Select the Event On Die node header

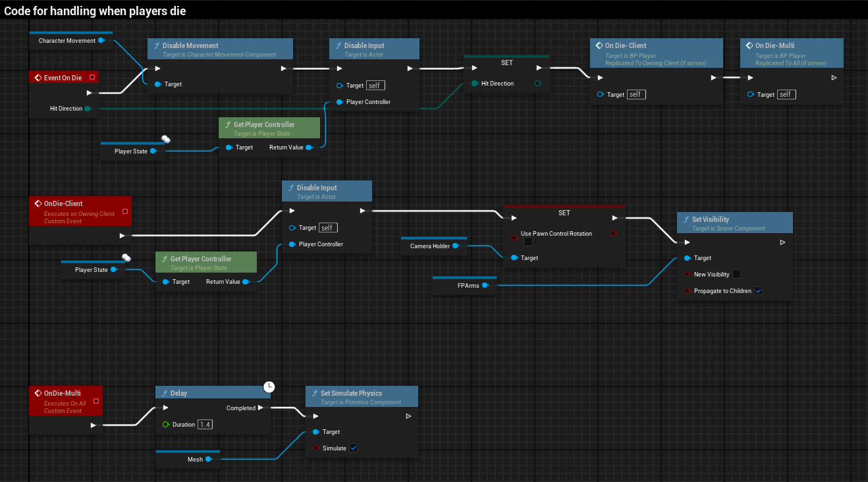click(x=64, y=78)
